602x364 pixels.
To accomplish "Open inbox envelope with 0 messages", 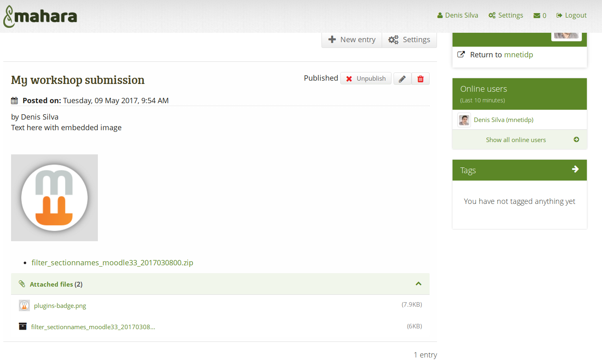I will 540,16.
